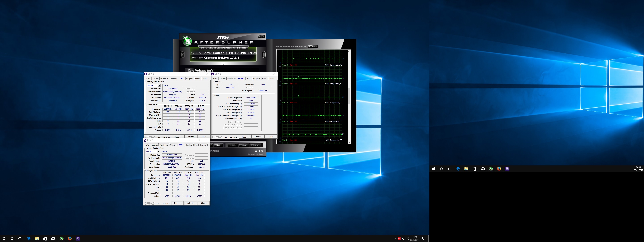Expand the Slot #2 memory slot dropdown
This screenshot has height=242, width=644.
pos(158,152)
